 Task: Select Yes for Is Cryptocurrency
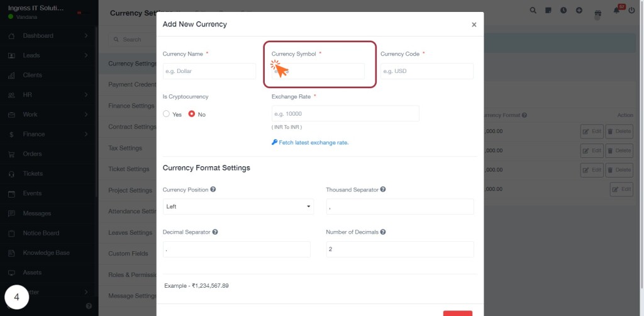(x=166, y=114)
